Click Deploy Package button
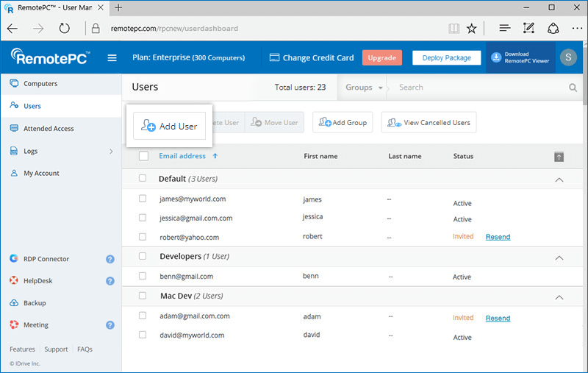The height and width of the screenshot is (373, 588). tap(446, 58)
